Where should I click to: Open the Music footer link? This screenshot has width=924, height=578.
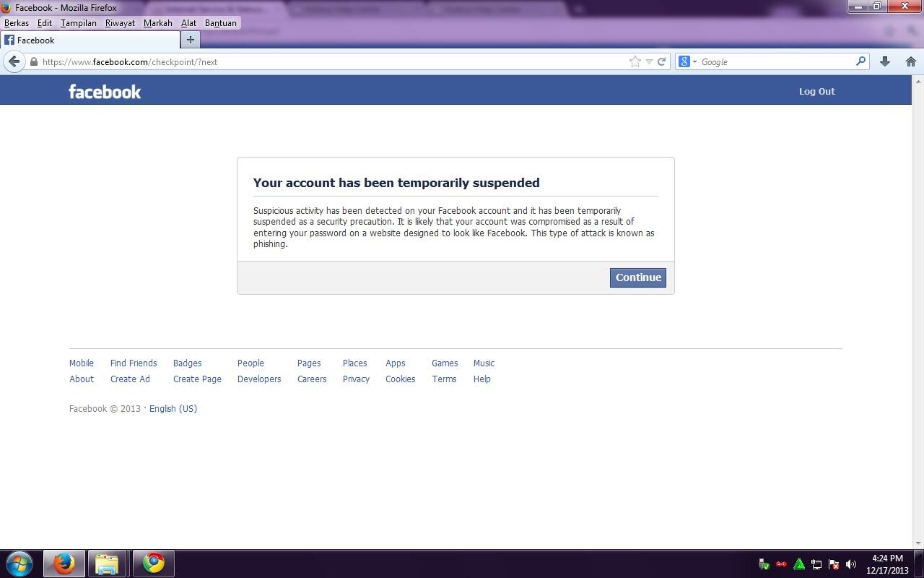484,363
